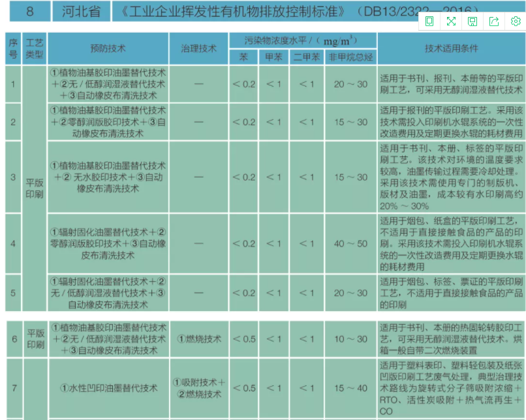526x420 pixels.
Task: Click the '< 1' toluene value in row 2
Action: point(273,122)
